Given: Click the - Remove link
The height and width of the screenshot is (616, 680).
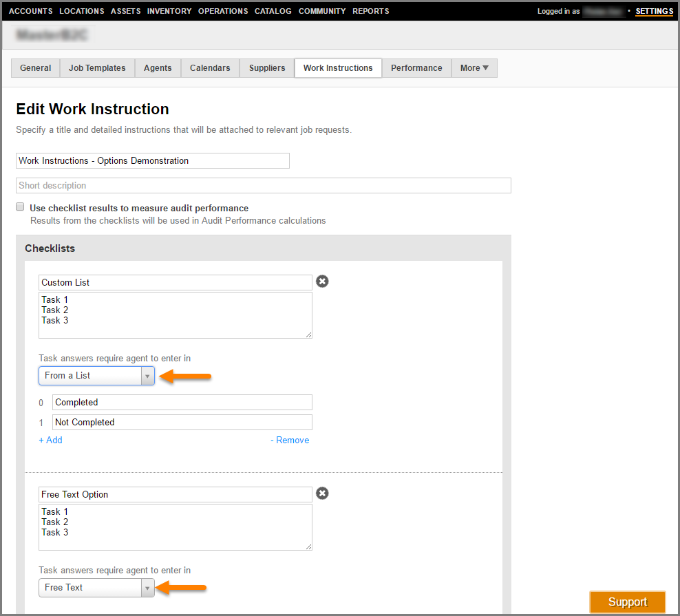Looking at the screenshot, I should pyautogui.click(x=290, y=440).
